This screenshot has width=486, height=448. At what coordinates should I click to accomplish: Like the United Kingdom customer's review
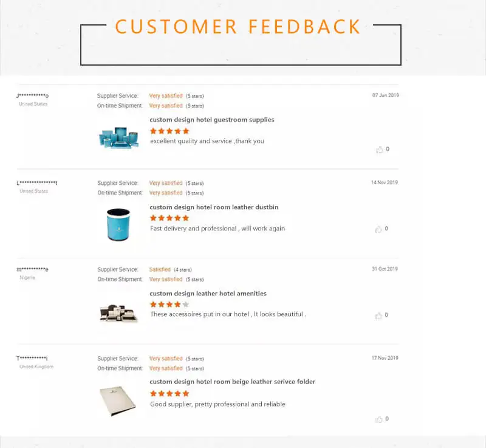(x=379, y=419)
